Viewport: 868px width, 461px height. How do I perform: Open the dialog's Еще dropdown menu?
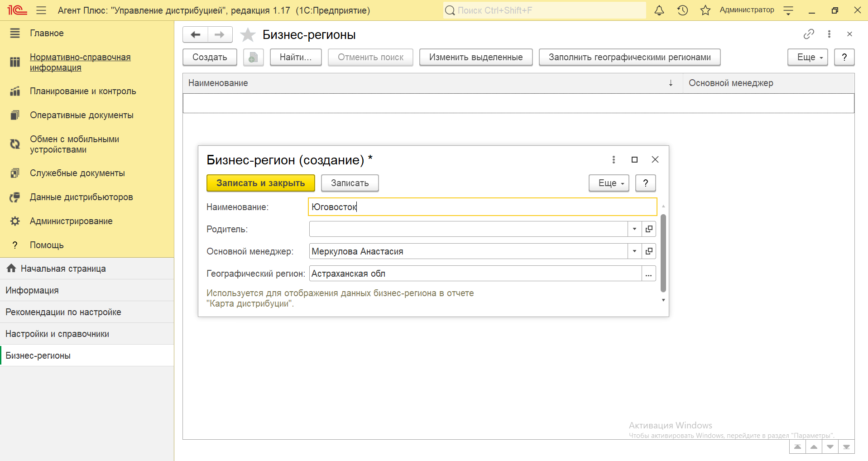click(609, 183)
